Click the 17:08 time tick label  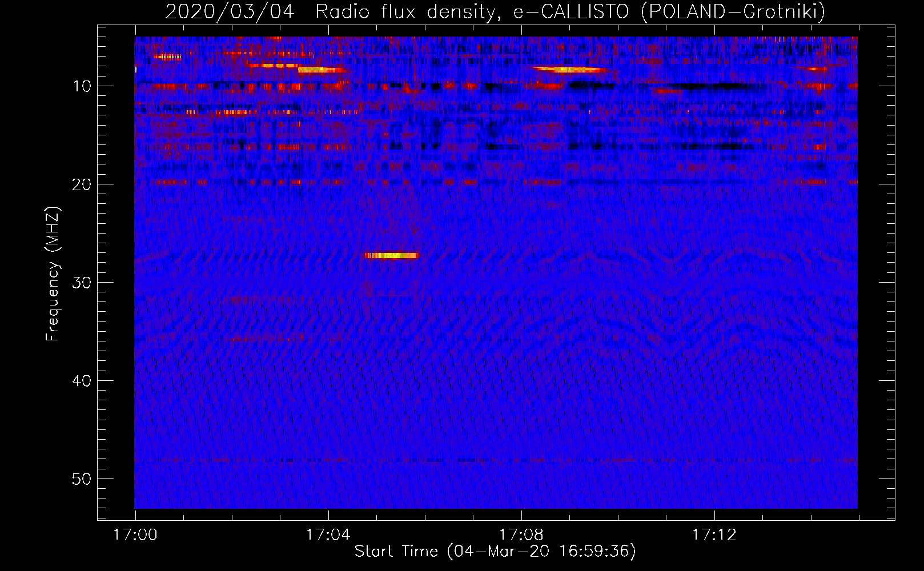pyautogui.click(x=521, y=535)
